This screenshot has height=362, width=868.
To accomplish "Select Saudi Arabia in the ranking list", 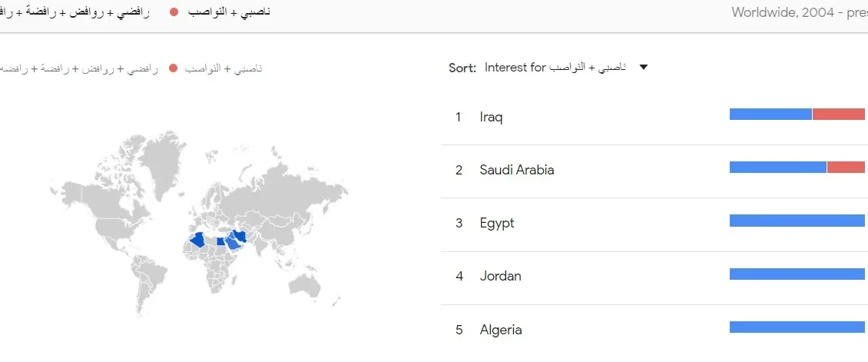I will [516, 170].
